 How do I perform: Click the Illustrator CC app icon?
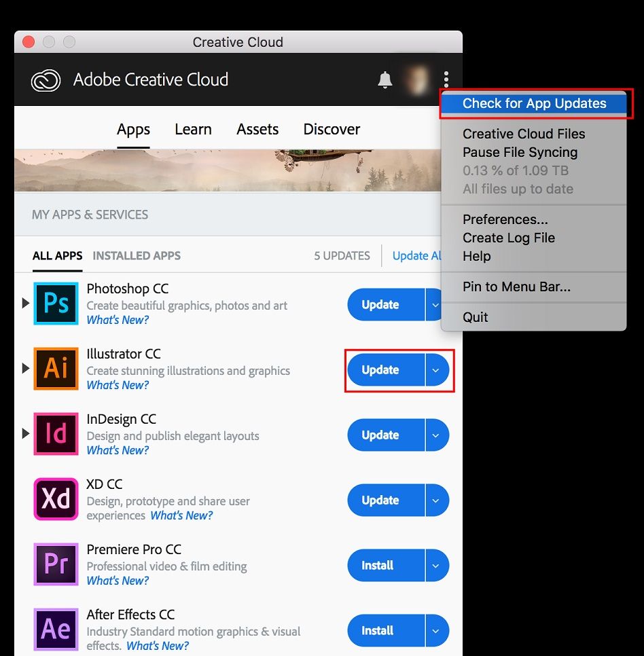(x=56, y=369)
